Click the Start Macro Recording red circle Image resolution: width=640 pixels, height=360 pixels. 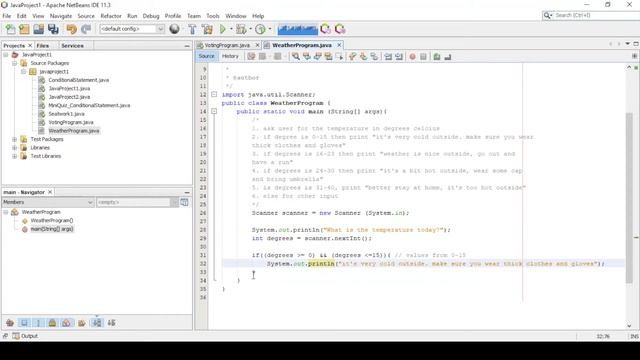click(x=412, y=56)
